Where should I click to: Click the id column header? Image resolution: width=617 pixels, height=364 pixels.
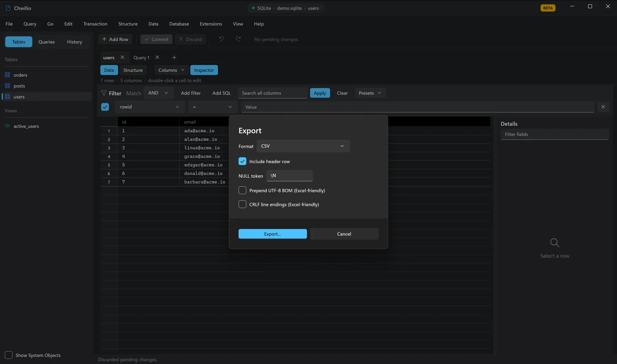pyautogui.click(x=148, y=122)
